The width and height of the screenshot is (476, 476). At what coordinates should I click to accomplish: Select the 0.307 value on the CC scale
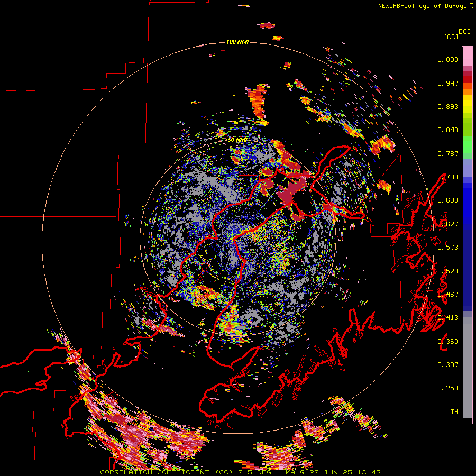pyautogui.click(x=448, y=364)
